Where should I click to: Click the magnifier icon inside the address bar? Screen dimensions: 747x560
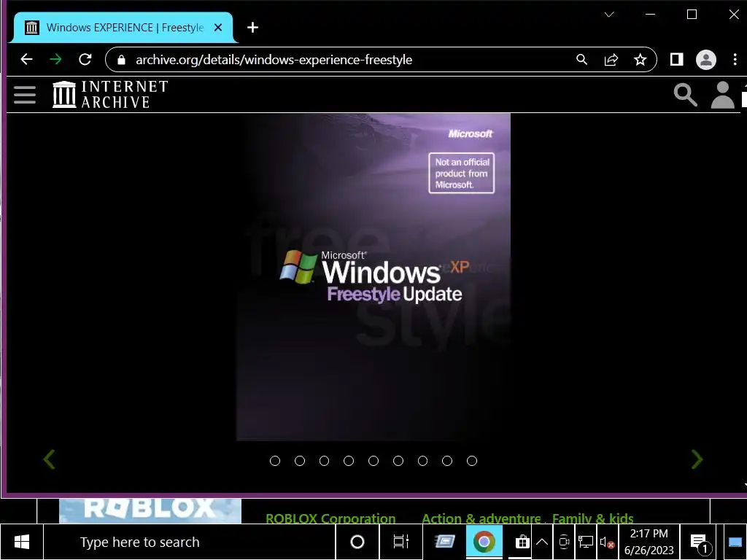[581, 60]
